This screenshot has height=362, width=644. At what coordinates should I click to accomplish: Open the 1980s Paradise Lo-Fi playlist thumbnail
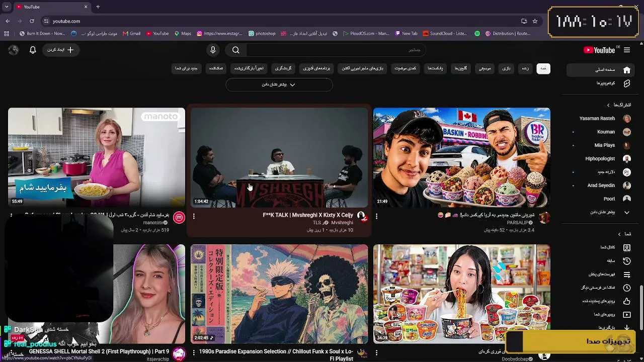(x=279, y=294)
